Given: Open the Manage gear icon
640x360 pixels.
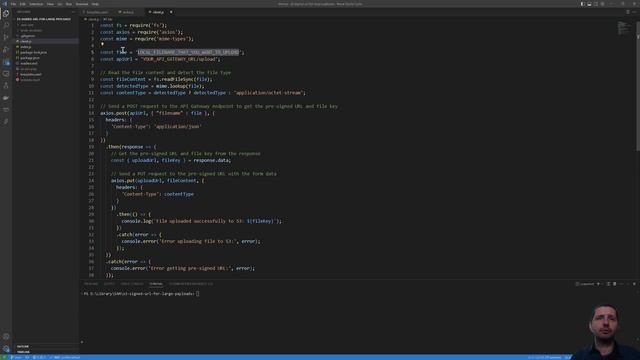Looking at the screenshot, I should (x=6, y=349).
